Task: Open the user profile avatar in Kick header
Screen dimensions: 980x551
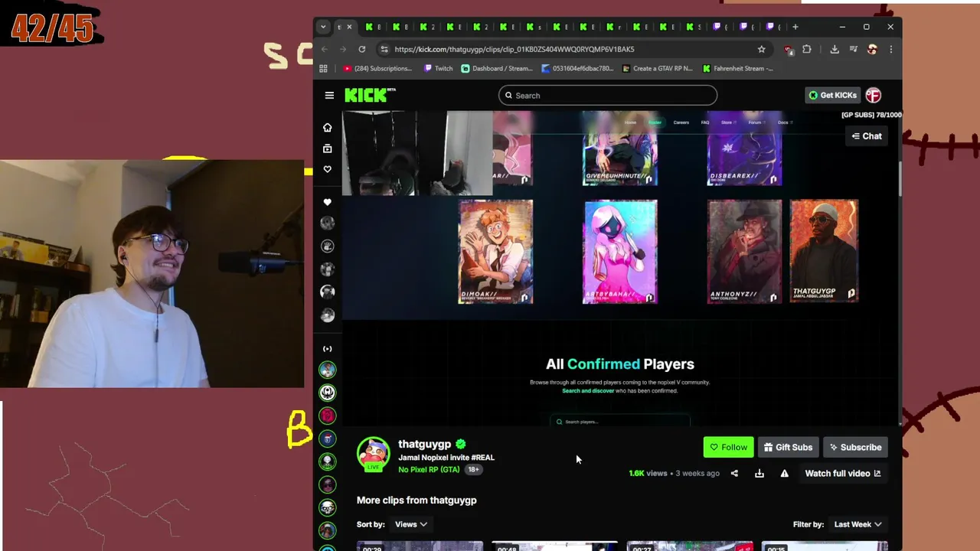Action: point(874,96)
